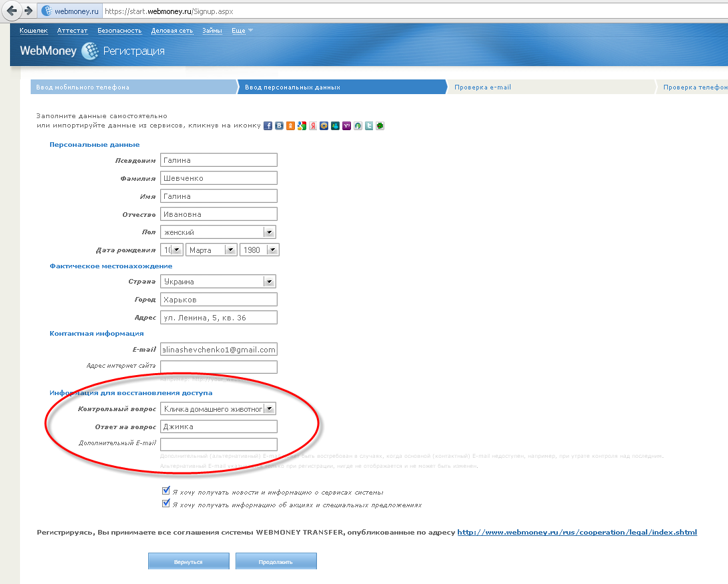Import data via the Odnoklassniki icon

tap(290, 125)
